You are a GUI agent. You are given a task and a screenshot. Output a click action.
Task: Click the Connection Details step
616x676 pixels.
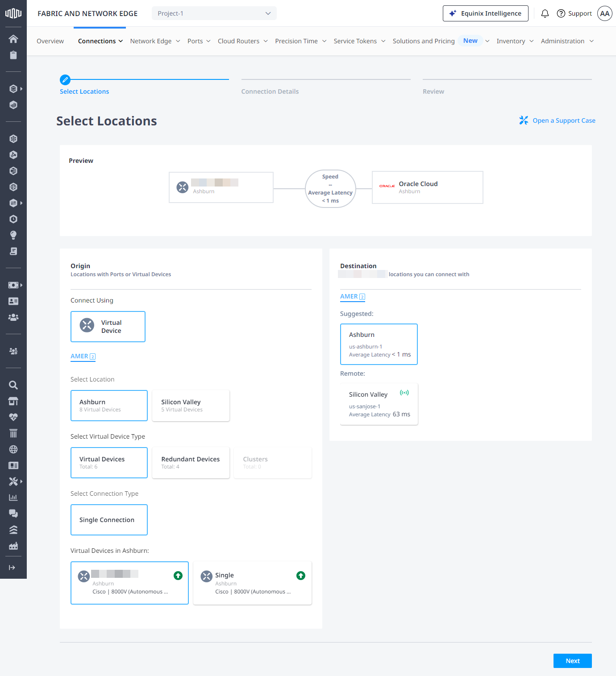tap(270, 91)
